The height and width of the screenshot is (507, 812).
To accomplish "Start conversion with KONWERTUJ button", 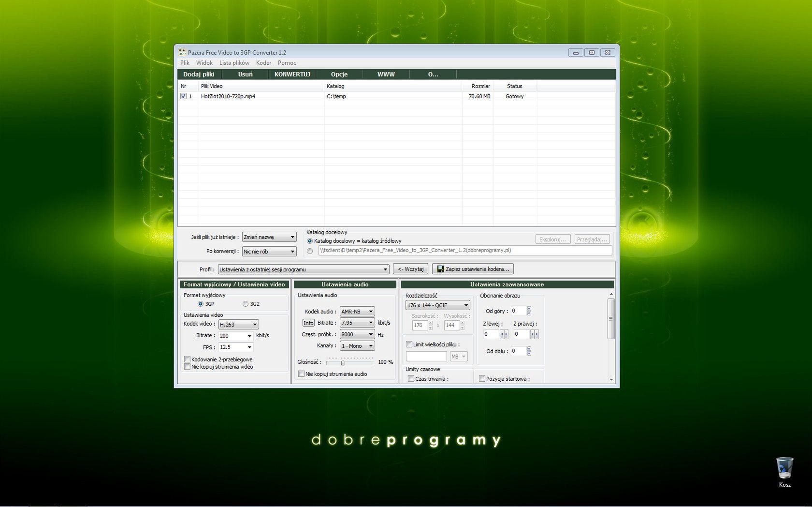I will pos(292,74).
